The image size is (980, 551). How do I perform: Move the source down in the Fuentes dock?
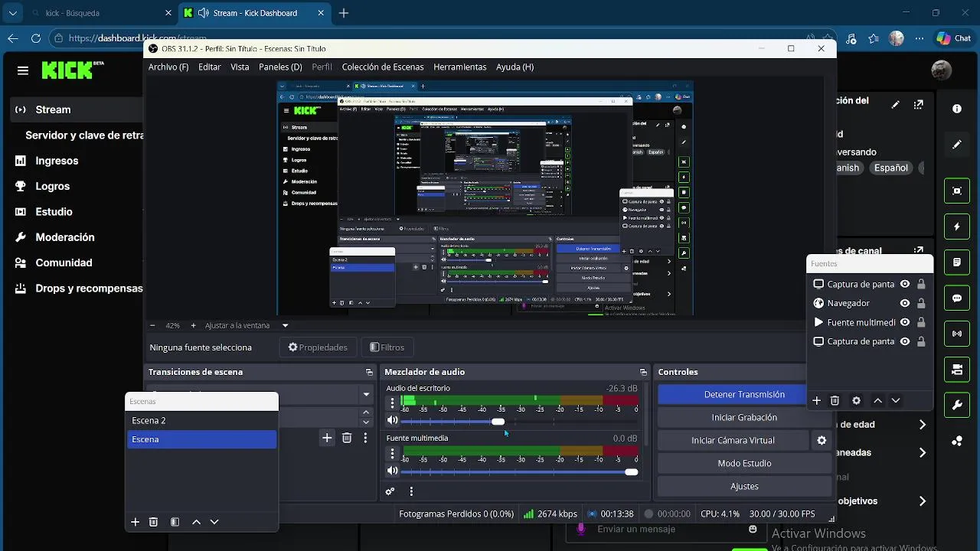(x=896, y=400)
